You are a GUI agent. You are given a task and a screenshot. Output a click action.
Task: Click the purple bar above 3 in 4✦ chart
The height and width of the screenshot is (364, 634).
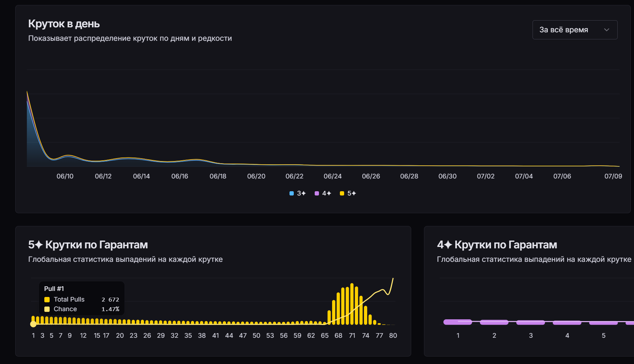(531, 322)
